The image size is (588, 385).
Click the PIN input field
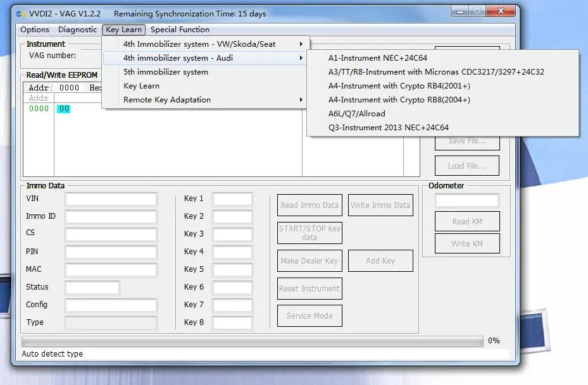click(111, 252)
